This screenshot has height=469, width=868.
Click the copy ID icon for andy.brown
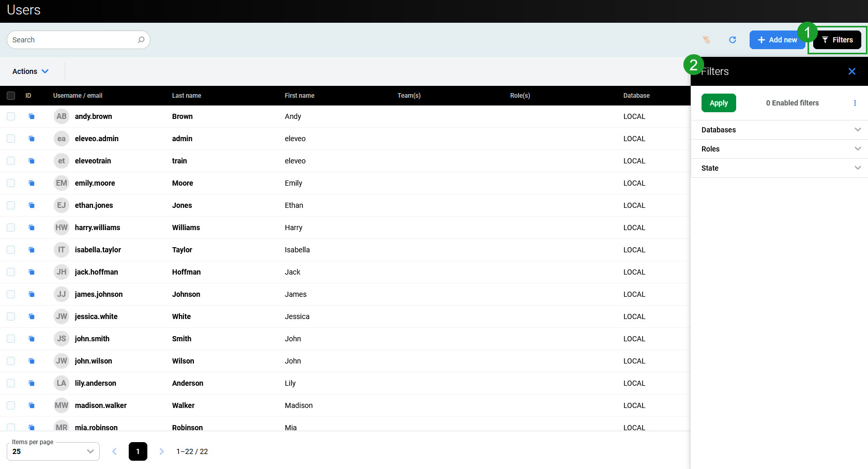32,116
